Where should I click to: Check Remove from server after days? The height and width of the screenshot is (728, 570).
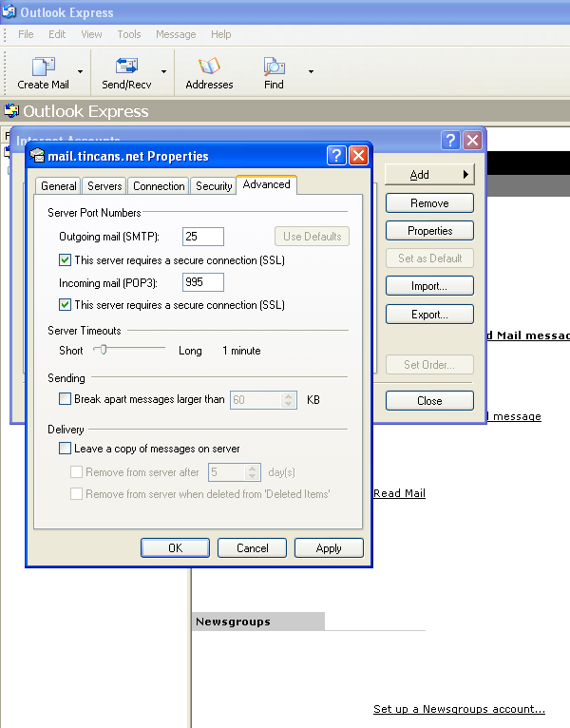click(x=76, y=472)
